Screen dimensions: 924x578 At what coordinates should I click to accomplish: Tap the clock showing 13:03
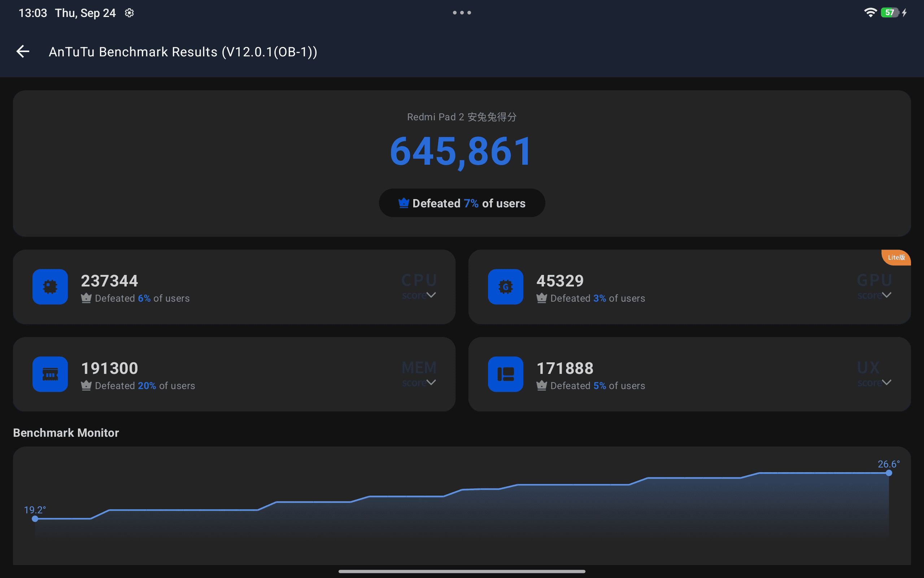33,13
